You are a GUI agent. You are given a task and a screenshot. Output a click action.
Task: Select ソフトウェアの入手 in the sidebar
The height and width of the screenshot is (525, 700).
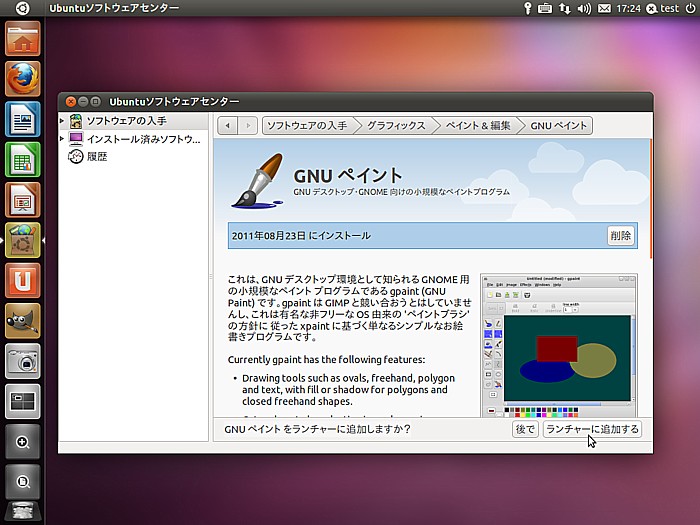click(x=126, y=121)
